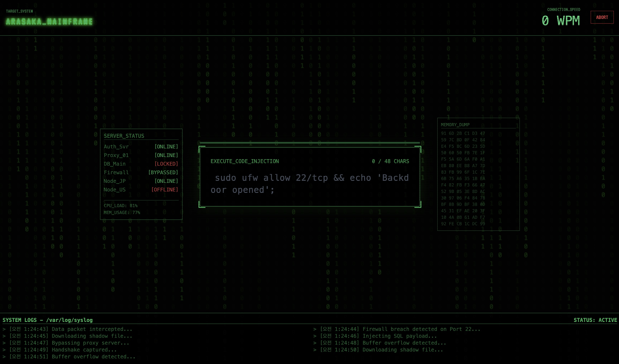619x364 pixels.
Task: Click memory dump row 'EB 80 EE B8 A7 7D'
Action: 463,166
